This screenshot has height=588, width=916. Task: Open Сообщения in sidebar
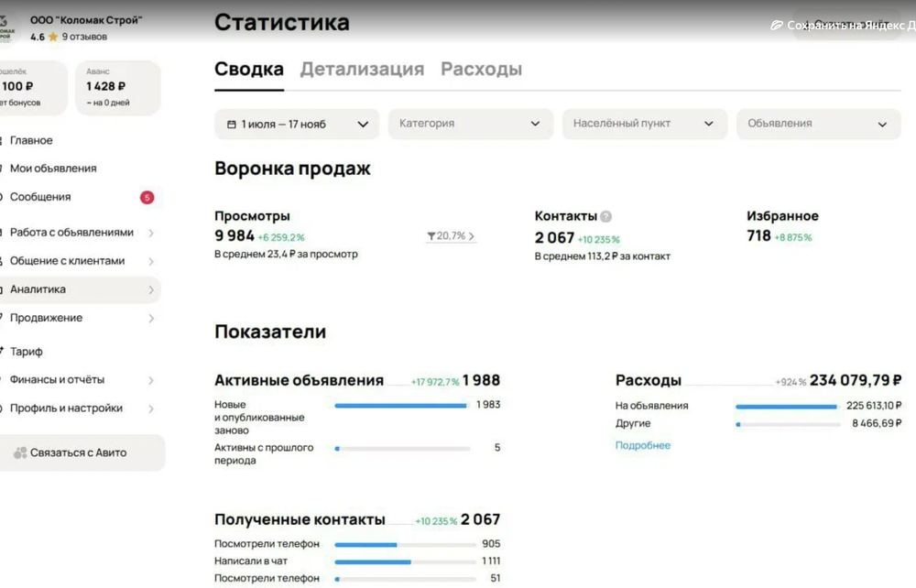[39, 197]
